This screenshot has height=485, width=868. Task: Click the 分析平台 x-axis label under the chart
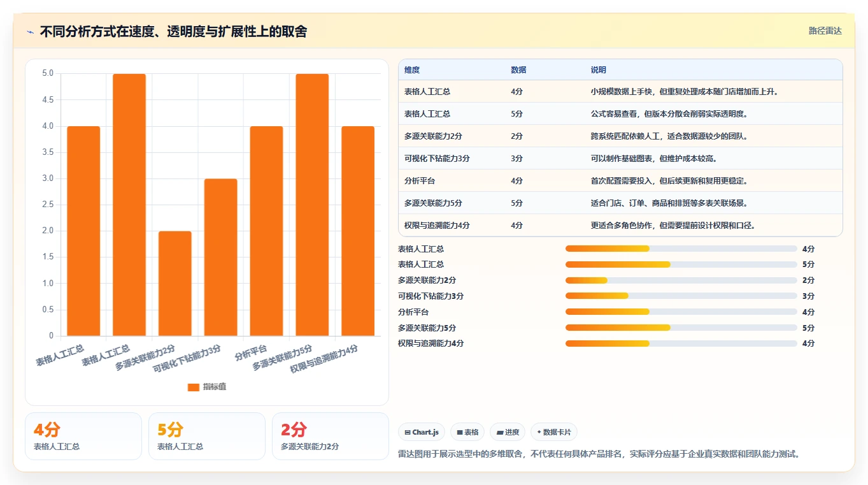(251, 352)
